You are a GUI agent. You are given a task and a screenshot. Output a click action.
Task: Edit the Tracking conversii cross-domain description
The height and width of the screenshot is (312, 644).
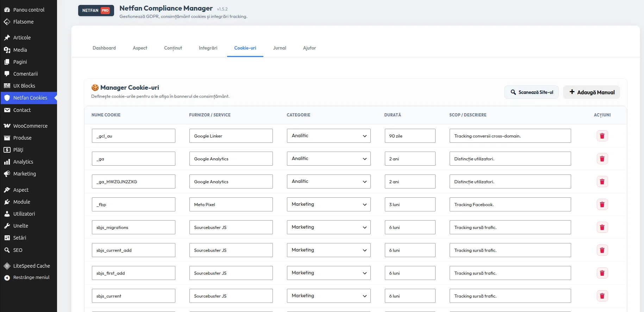coord(510,136)
